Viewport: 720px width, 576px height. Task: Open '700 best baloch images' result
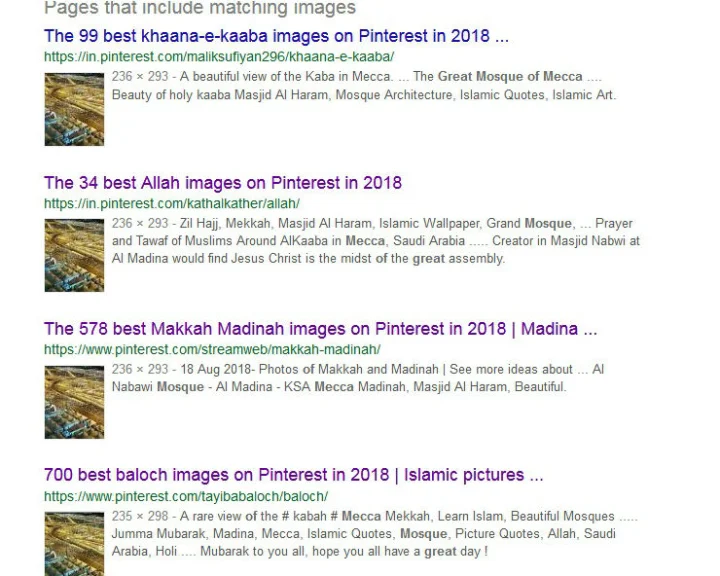[293, 474]
